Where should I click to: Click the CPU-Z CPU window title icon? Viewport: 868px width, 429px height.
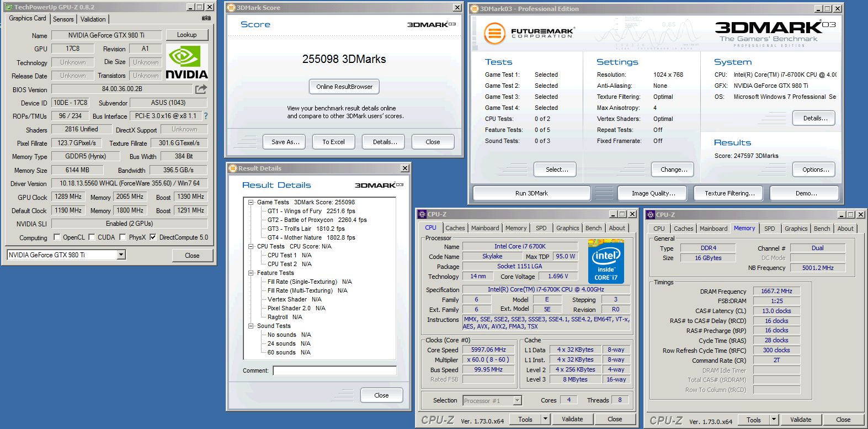click(422, 214)
